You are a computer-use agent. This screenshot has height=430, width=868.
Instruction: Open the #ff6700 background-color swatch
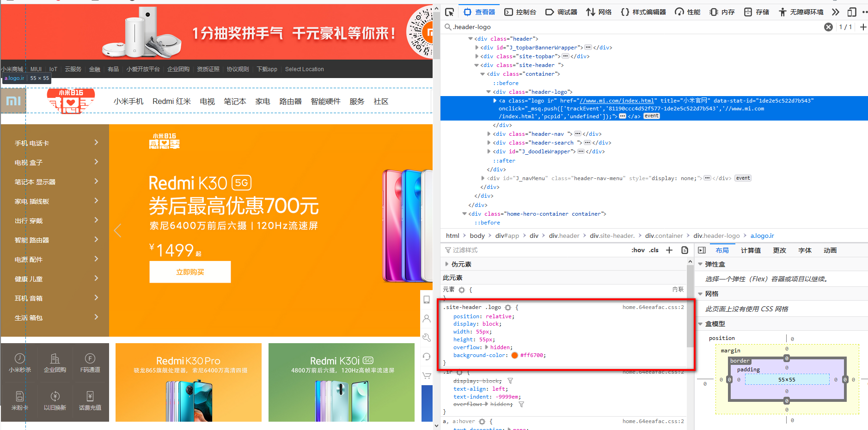click(514, 355)
